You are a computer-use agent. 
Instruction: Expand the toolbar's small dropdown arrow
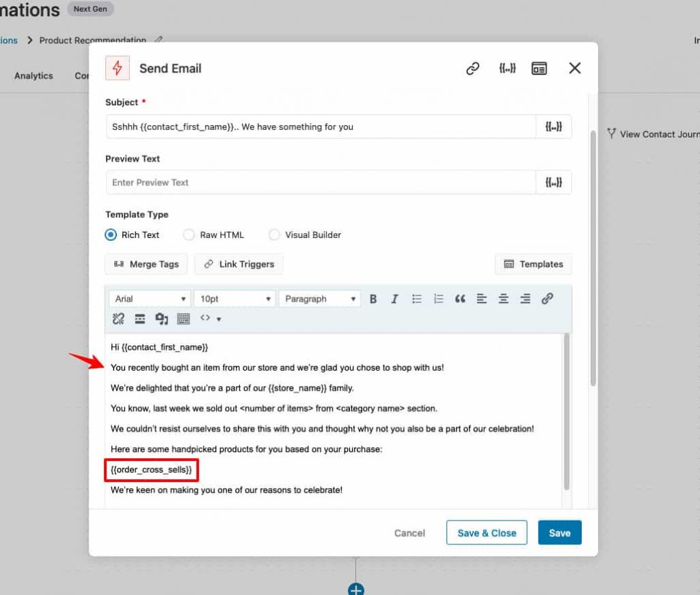219,319
